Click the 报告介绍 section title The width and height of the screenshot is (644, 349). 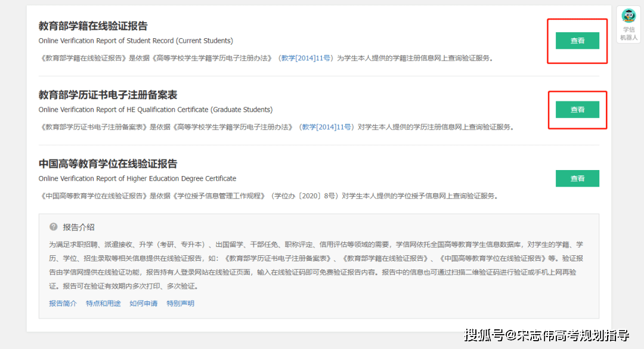tap(79, 227)
